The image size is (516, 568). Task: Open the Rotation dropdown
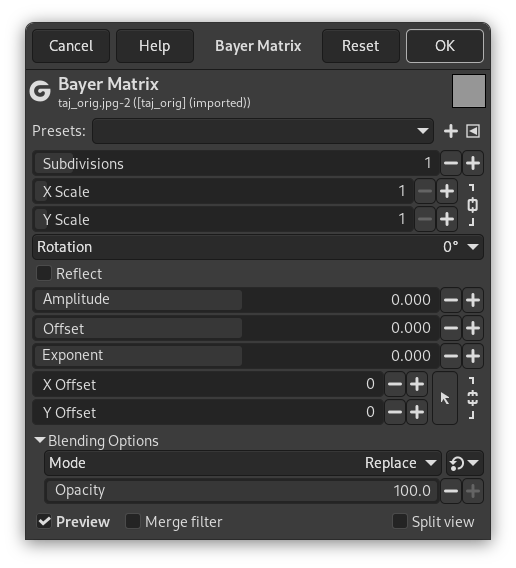coord(258,247)
